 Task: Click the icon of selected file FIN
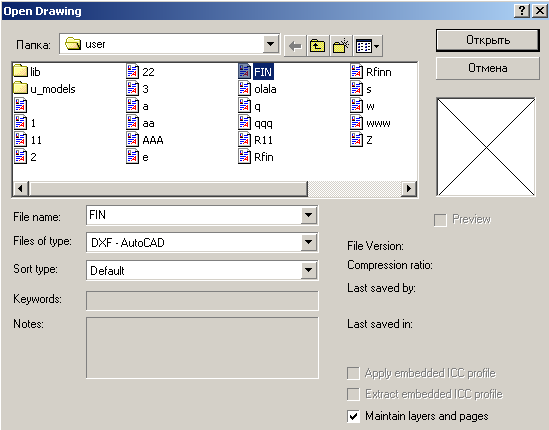(244, 71)
